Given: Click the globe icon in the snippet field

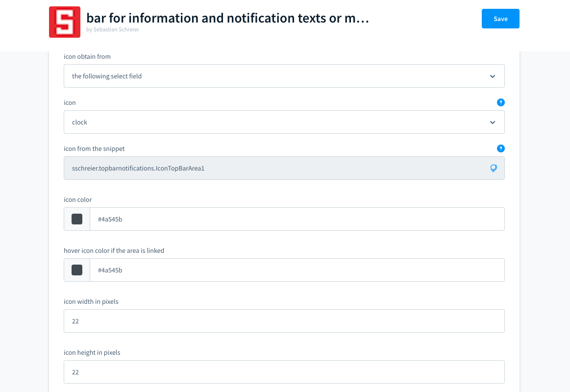Looking at the screenshot, I should point(494,168).
